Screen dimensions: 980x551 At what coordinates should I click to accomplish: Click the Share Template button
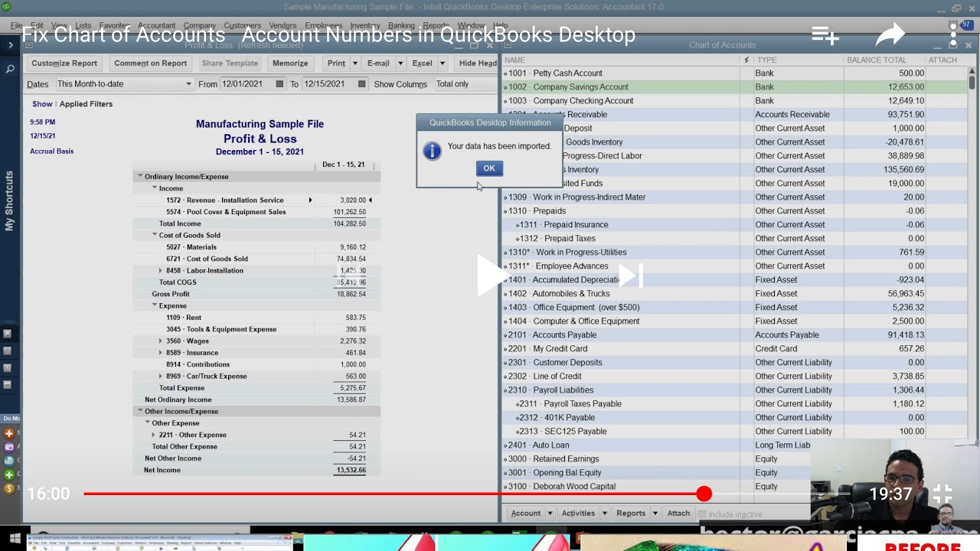coord(230,64)
